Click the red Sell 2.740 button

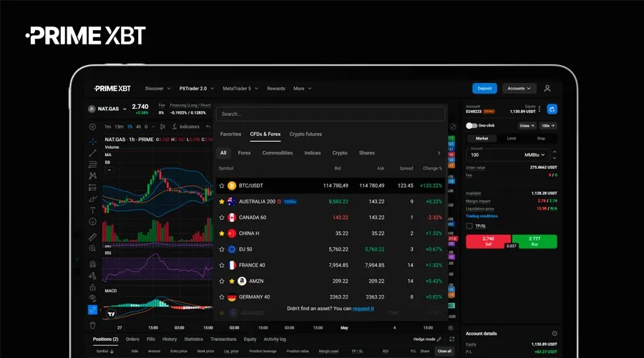point(488,241)
